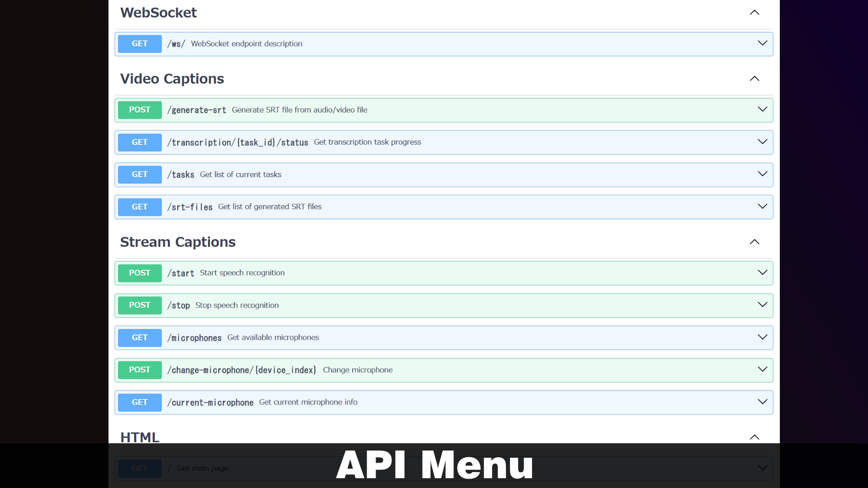The image size is (868, 488).
Task: Collapse the HTML section chevron
Action: tap(754, 437)
